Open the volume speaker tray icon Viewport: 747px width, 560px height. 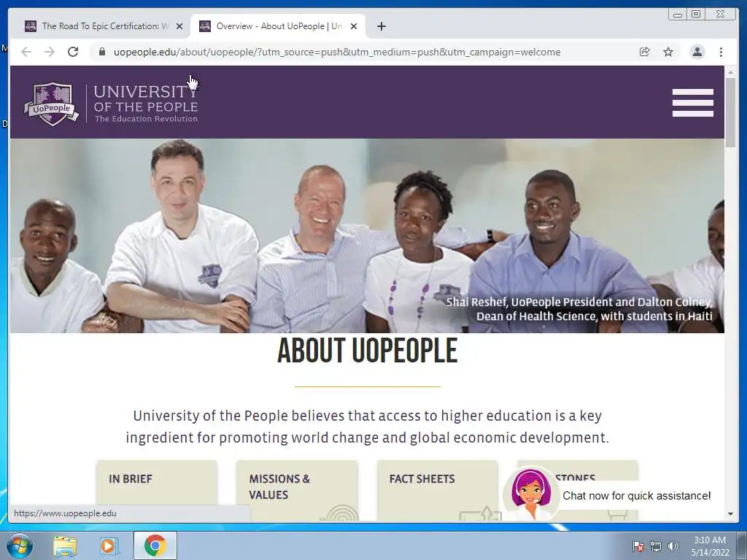[673, 546]
